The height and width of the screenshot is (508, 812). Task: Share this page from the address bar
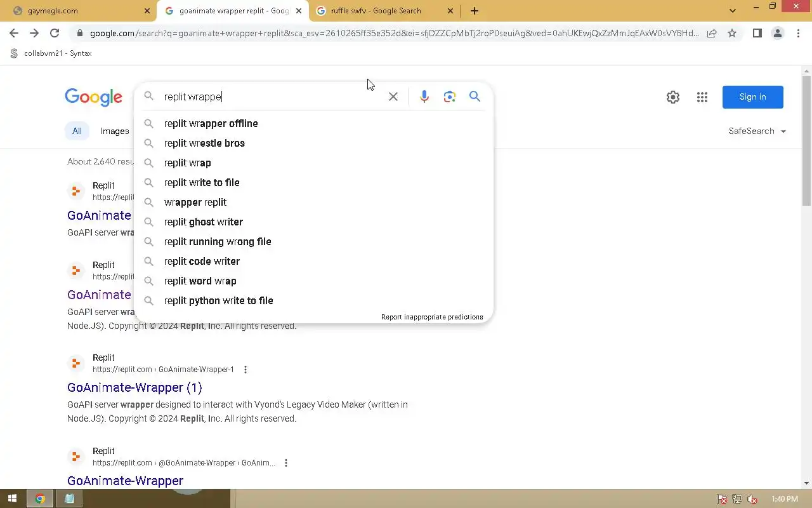pyautogui.click(x=712, y=33)
